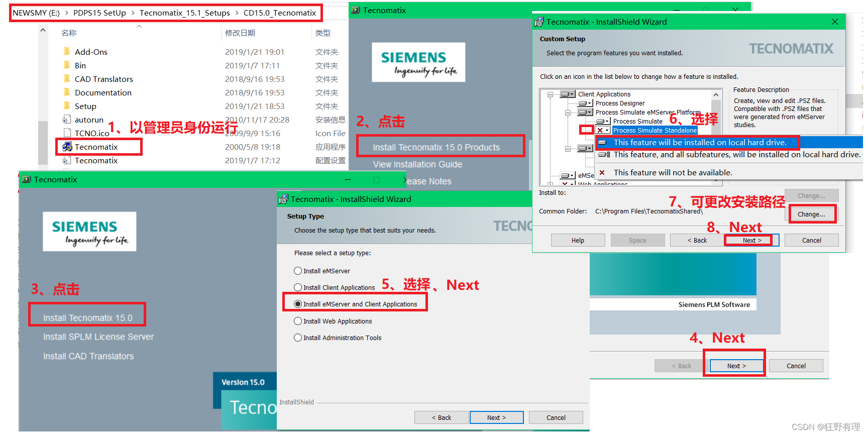868x436 pixels.
Task: Click Back in the Setup Type dialog
Action: tap(441, 418)
